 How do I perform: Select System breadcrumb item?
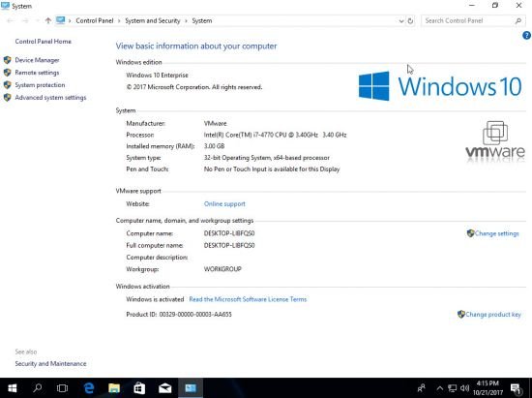(202, 20)
